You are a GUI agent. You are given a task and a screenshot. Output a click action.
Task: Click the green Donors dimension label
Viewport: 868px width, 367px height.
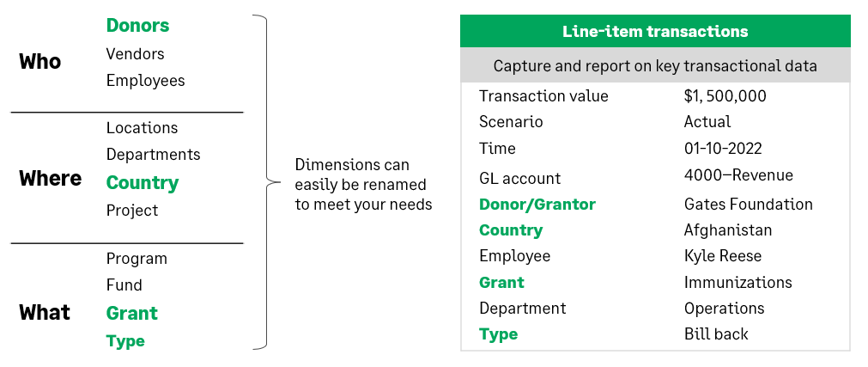[137, 26]
